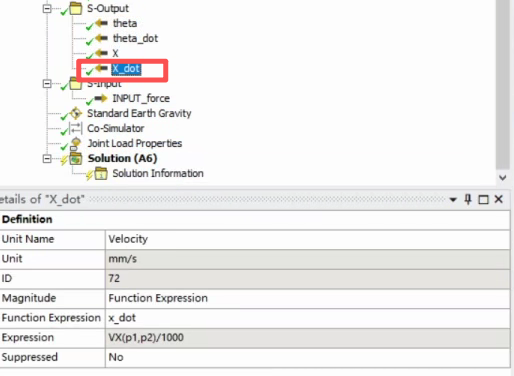514x376 pixels.
Task: Click the Unit label
Action: [x=12, y=259]
